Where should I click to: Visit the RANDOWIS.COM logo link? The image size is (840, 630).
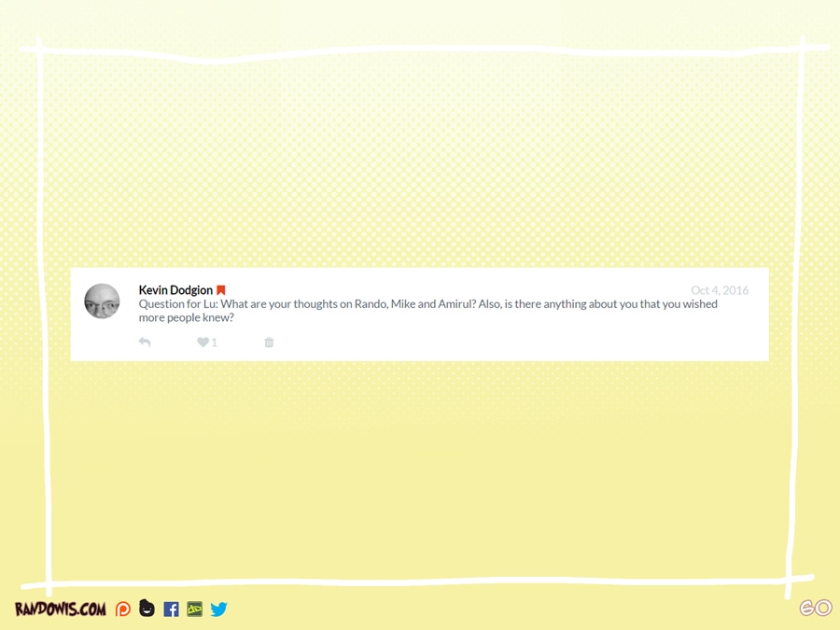(60, 609)
